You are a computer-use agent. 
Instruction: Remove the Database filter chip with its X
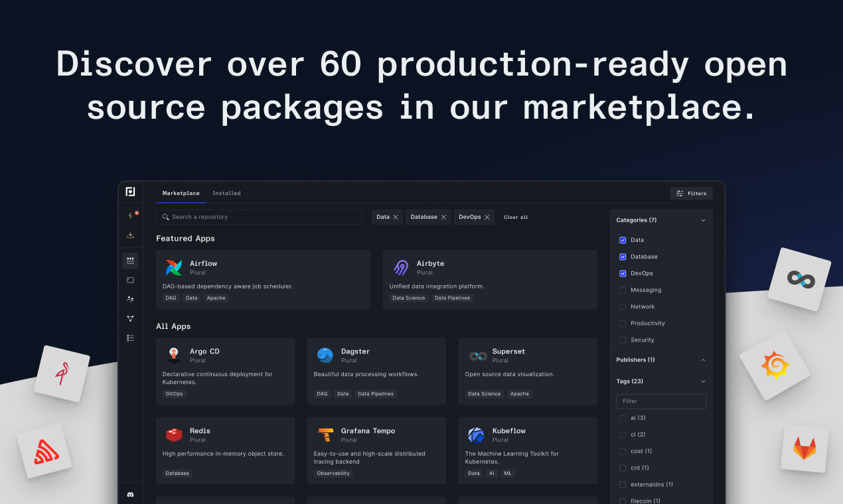click(x=443, y=218)
